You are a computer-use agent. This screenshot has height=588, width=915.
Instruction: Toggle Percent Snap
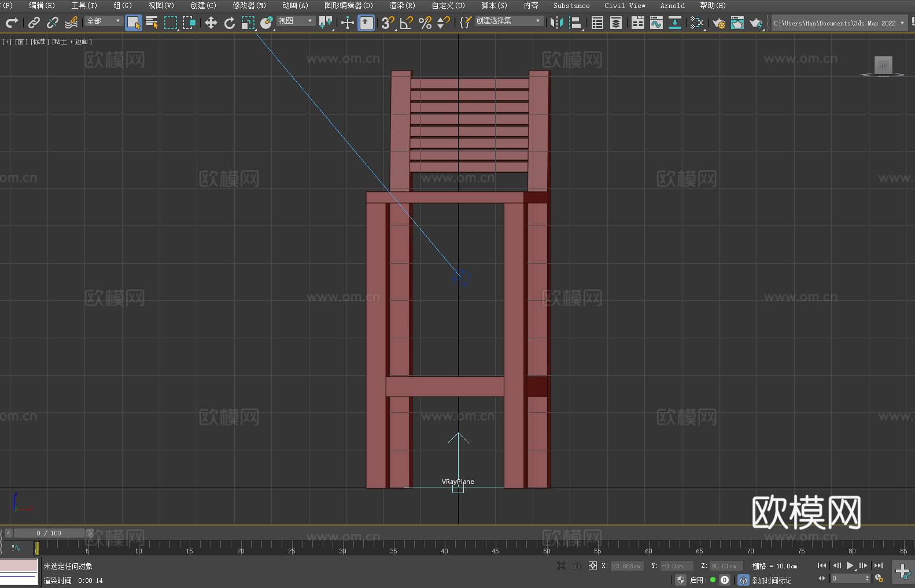425,23
